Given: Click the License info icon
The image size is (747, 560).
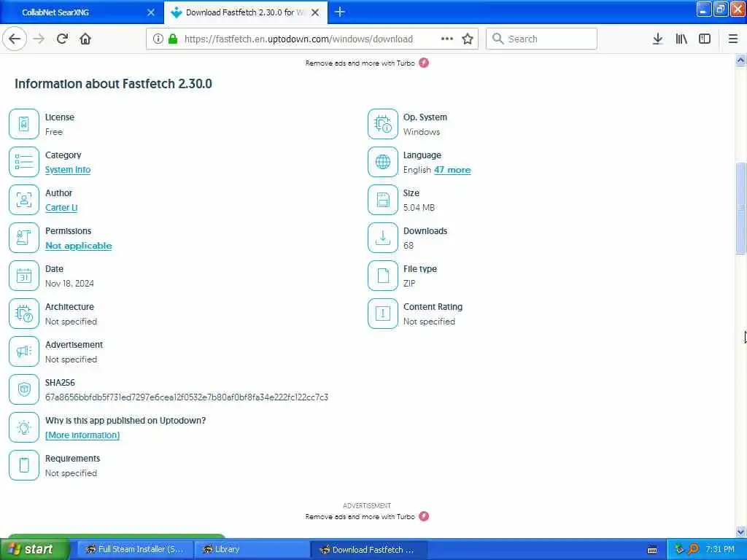Looking at the screenshot, I should [24, 124].
